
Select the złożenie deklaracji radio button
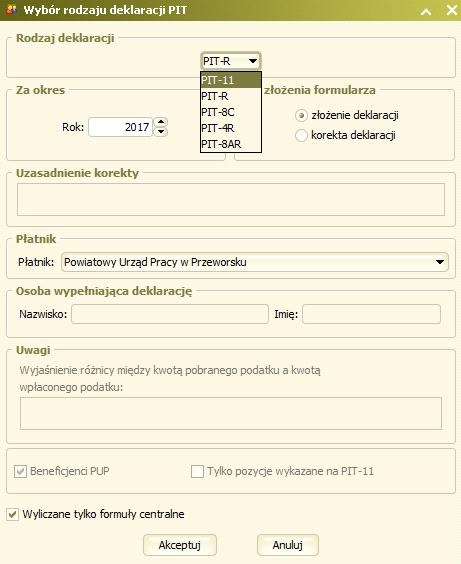coord(301,115)
